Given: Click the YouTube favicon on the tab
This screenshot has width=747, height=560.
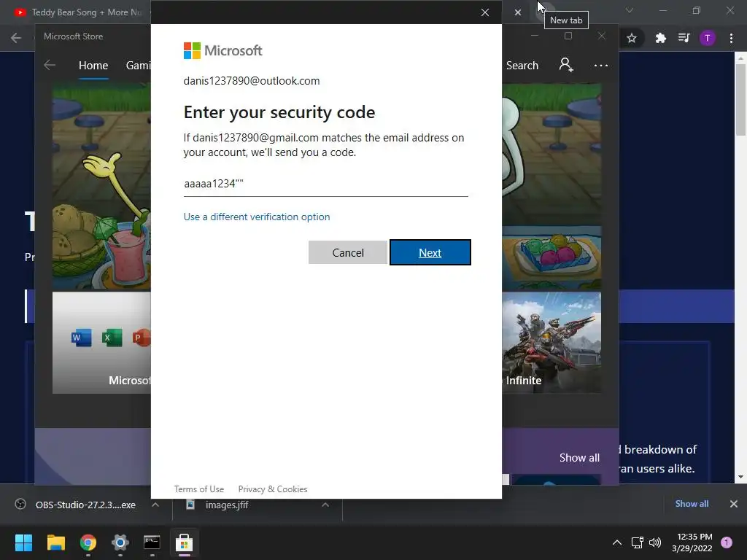Looking at the screenshot, I should point(20,12).
